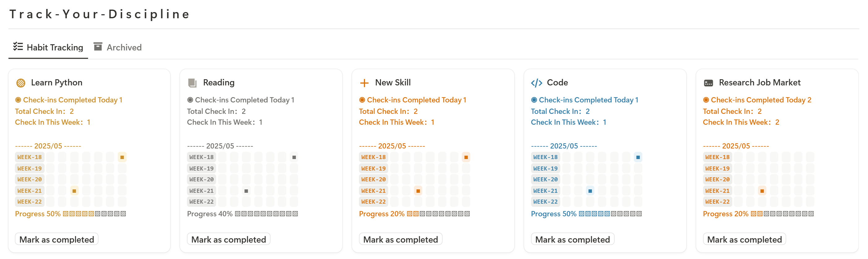The width and height of the screenshot is (868, 259).
Task: Click Research Job Market Check In This Week: 2
Action: tap(741, 122)
